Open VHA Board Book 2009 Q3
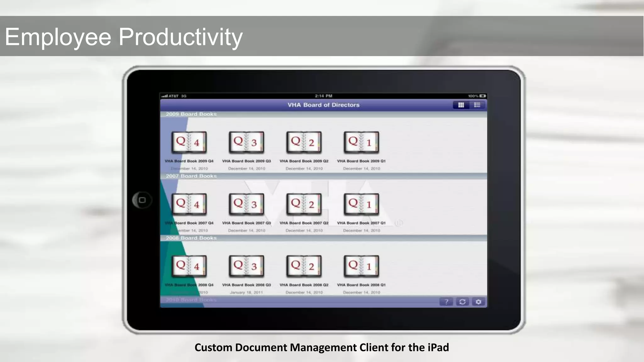Viewport: 644px width, 362px height. [x=246, y=142]
